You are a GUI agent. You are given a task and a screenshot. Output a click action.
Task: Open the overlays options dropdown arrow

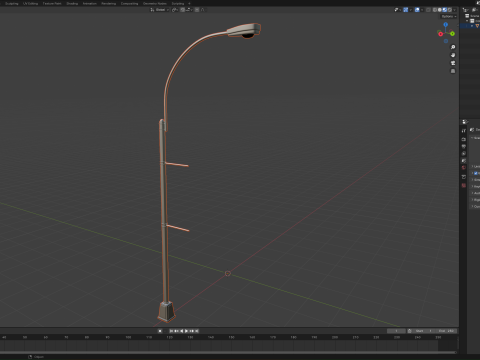pyautogui.click(x=422, y=10)
